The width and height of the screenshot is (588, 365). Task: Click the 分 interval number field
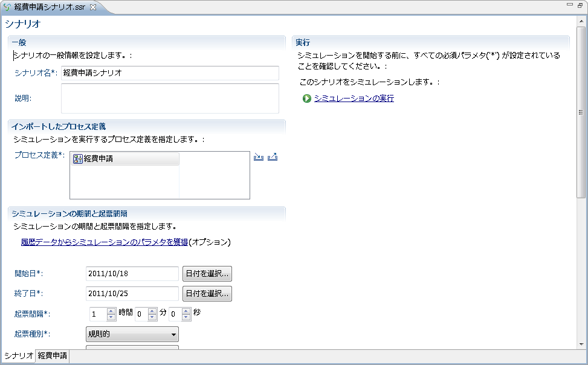pyautogui.click(x=141, y=314)
